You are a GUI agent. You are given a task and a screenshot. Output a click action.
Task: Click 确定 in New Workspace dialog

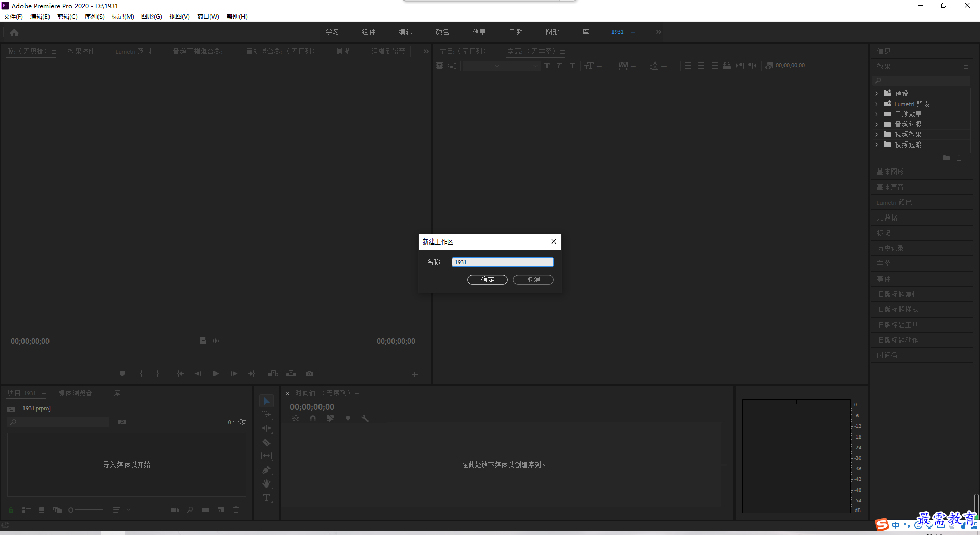coord(487,280)
